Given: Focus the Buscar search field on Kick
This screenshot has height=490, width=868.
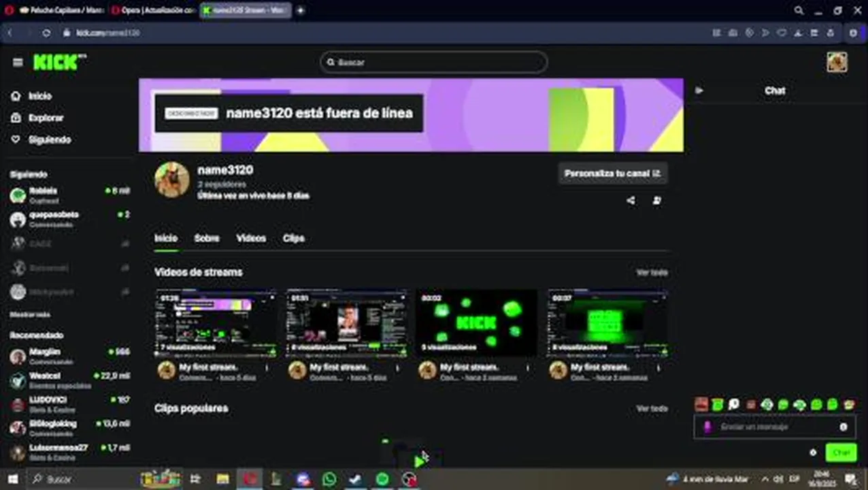Looking at the screenshot, I should pos(434,62).
